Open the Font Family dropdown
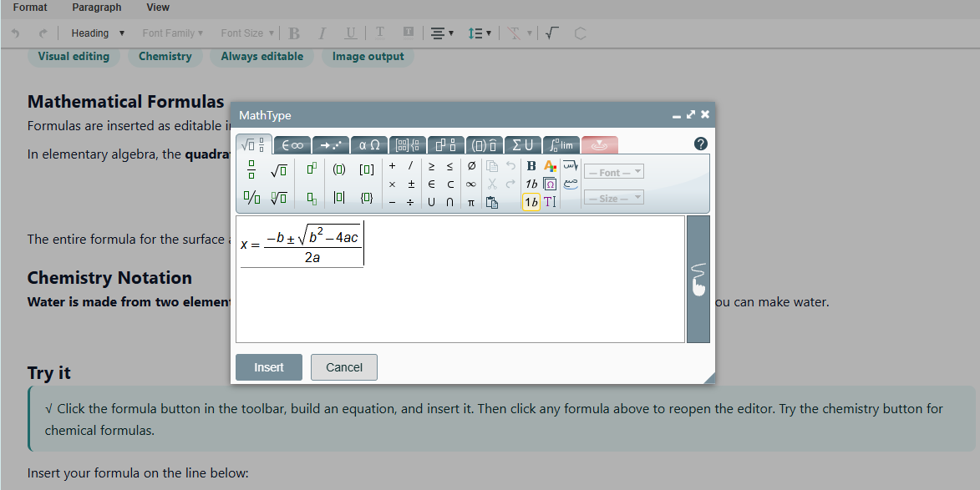This screenshot has width=980, height=490. tap(172, 33)
